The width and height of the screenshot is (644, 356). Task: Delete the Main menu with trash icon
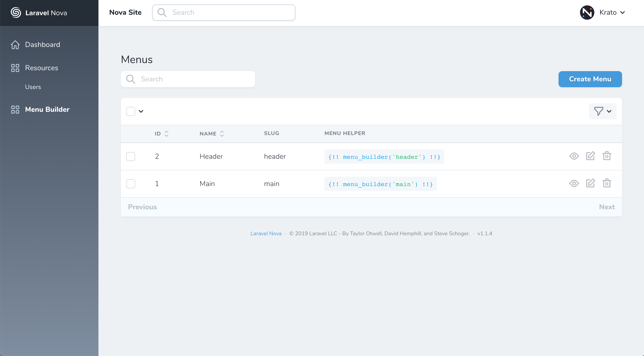(x=607, y=183)
